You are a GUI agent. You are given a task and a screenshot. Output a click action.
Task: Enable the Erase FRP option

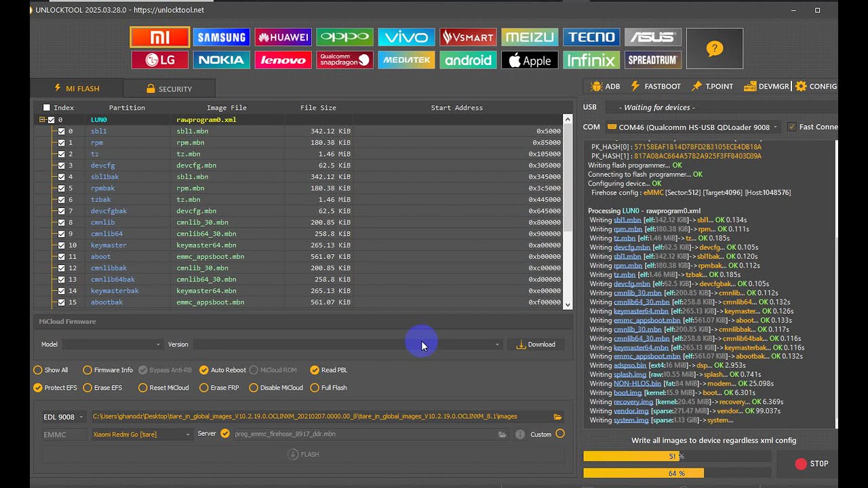[x=219, y=388]
